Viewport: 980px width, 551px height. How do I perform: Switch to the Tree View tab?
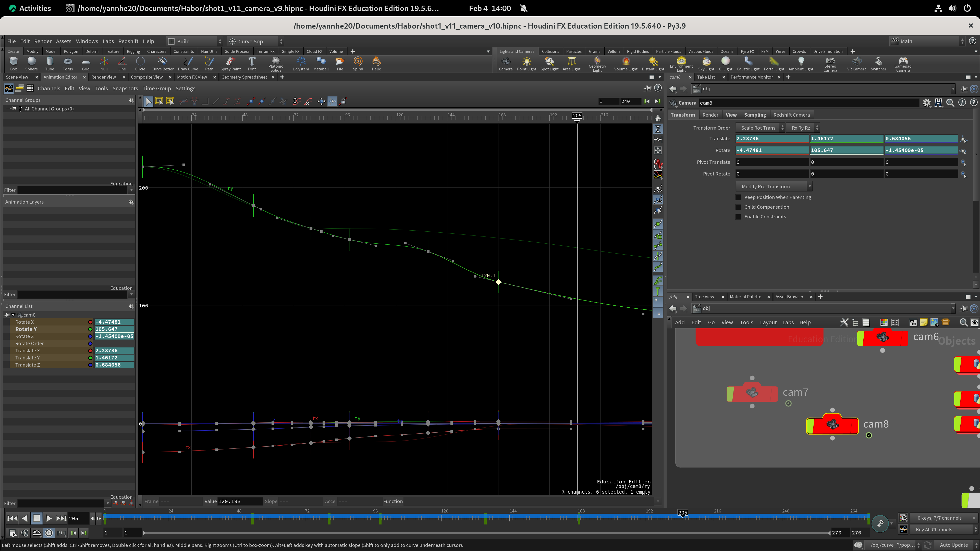(x=704, y=297)
